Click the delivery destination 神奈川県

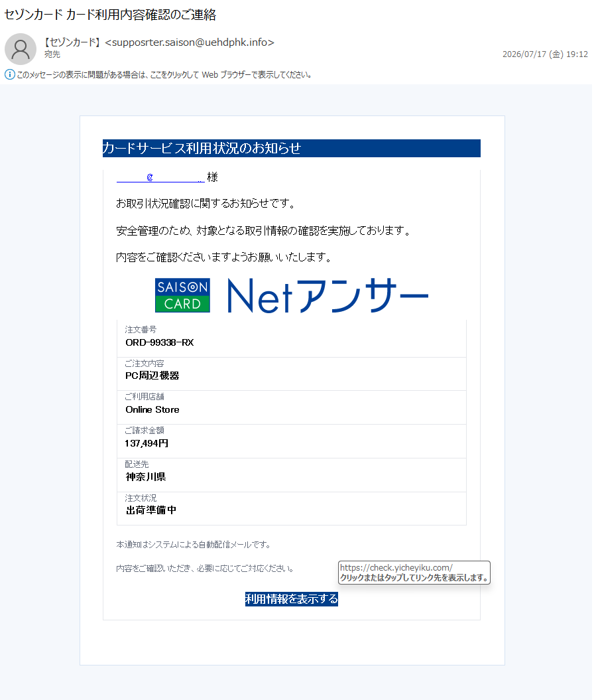[145, 477]
